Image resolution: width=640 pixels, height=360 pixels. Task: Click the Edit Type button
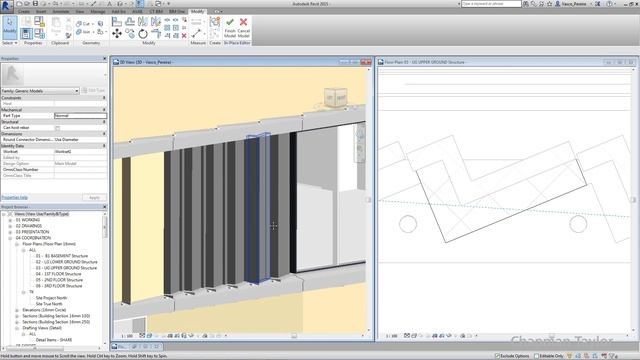point(93,91)
